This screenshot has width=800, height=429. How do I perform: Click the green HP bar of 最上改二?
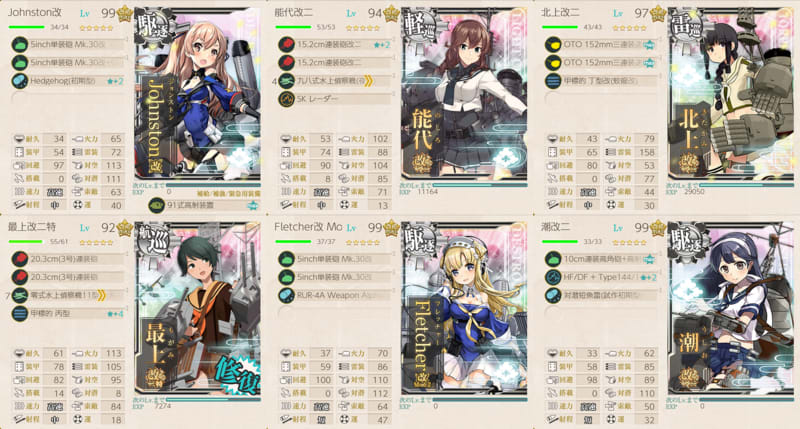point(25,241)
